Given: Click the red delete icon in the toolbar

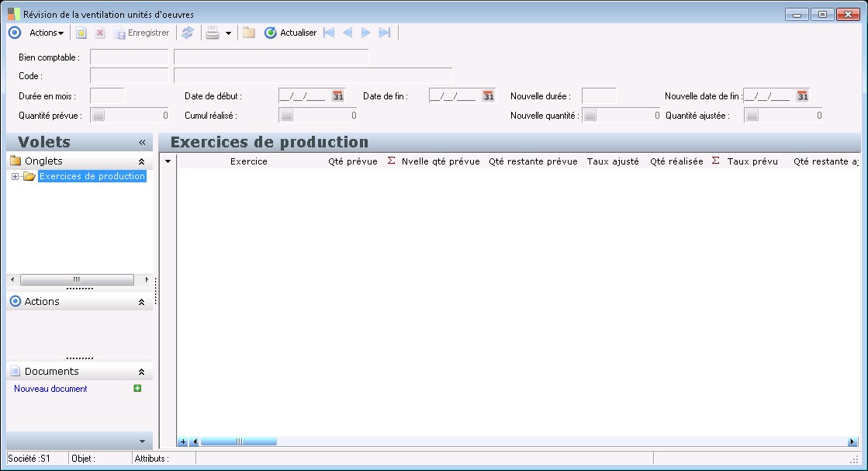Looking at the screenshot, I should (99, 33).
